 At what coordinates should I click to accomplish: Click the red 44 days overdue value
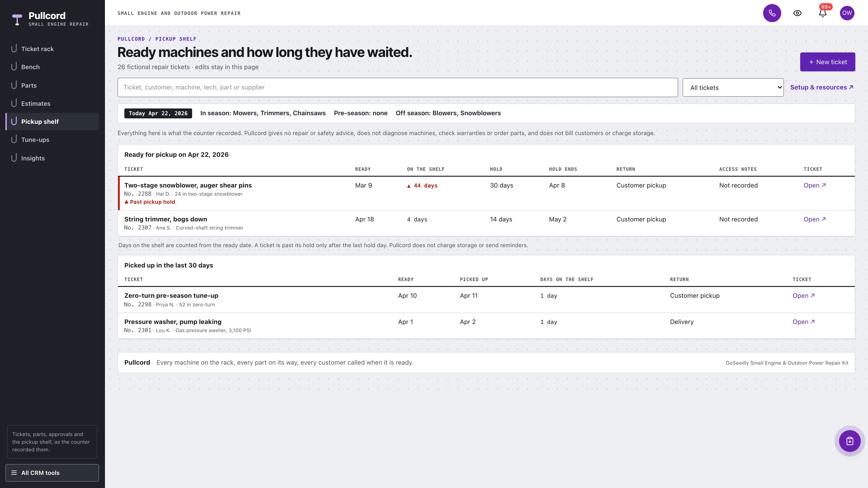(422, 185)
